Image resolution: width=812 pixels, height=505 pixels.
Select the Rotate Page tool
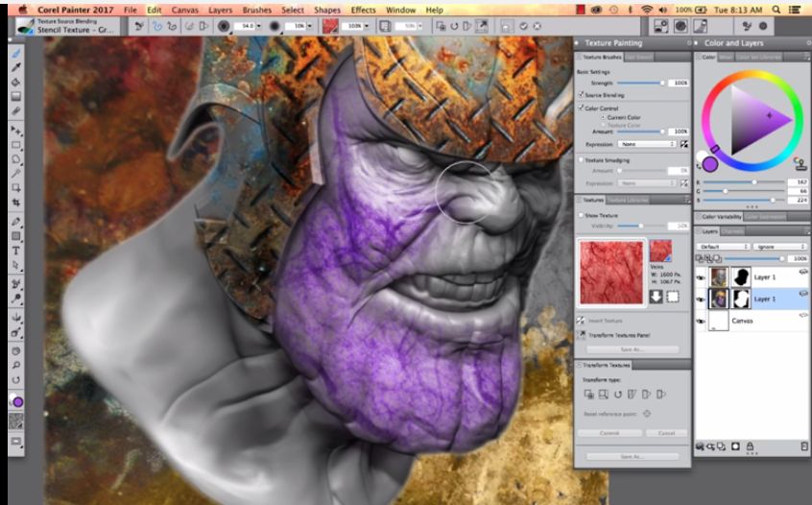16,379
